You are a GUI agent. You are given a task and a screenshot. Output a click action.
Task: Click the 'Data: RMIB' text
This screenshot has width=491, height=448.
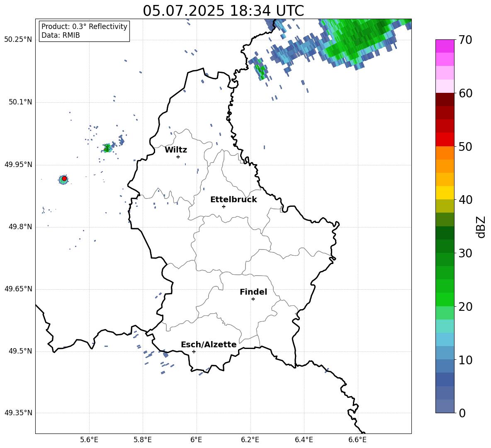click(x=61, y=35)
